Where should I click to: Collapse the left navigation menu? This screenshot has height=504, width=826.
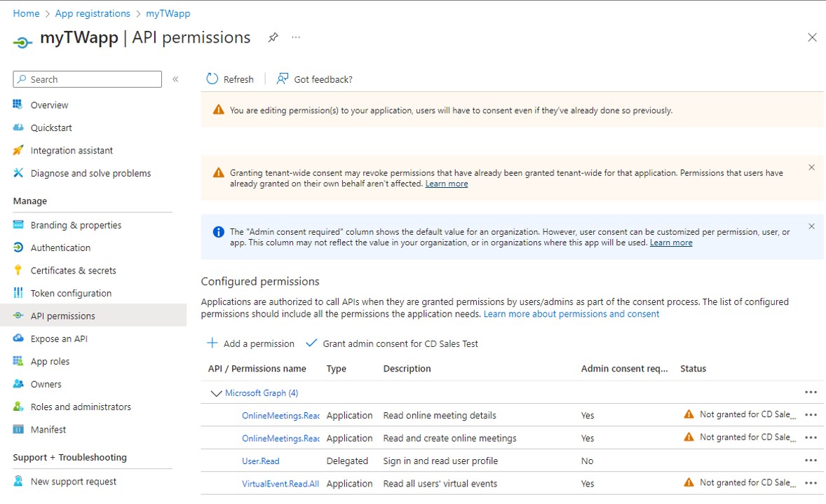tap(175, 79)
